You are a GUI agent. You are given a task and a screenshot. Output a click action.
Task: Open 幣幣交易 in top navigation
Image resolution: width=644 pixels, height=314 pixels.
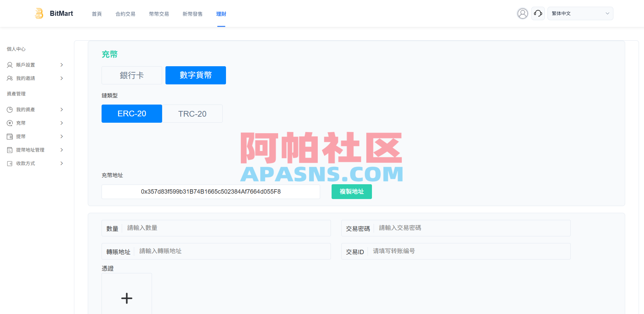pyautogui.click(x=159, y=14)
